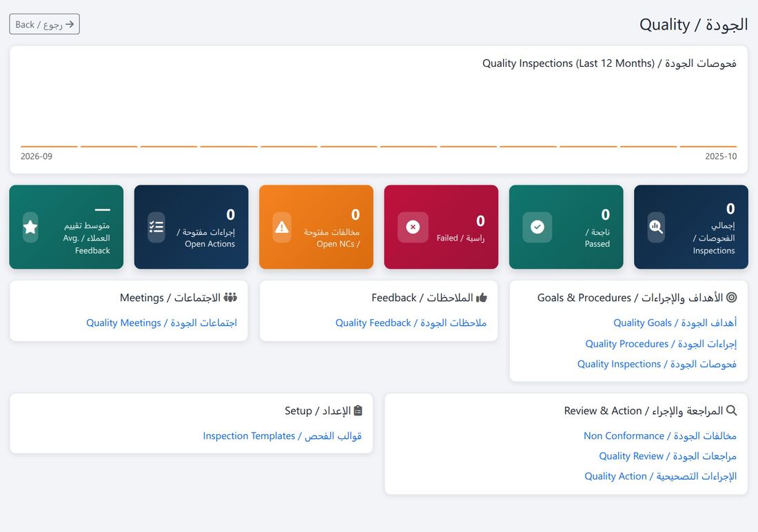
Task: Click the Passed label on the green card
Action: pos(597,238)
